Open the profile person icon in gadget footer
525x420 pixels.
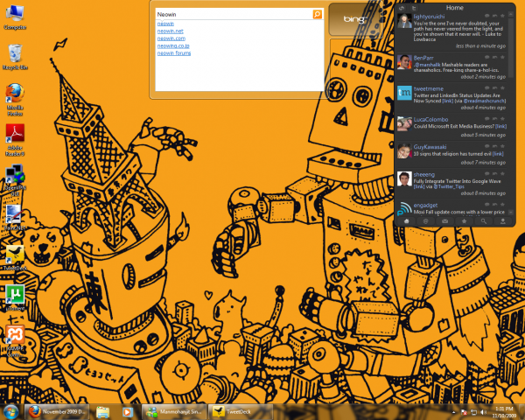502,221
